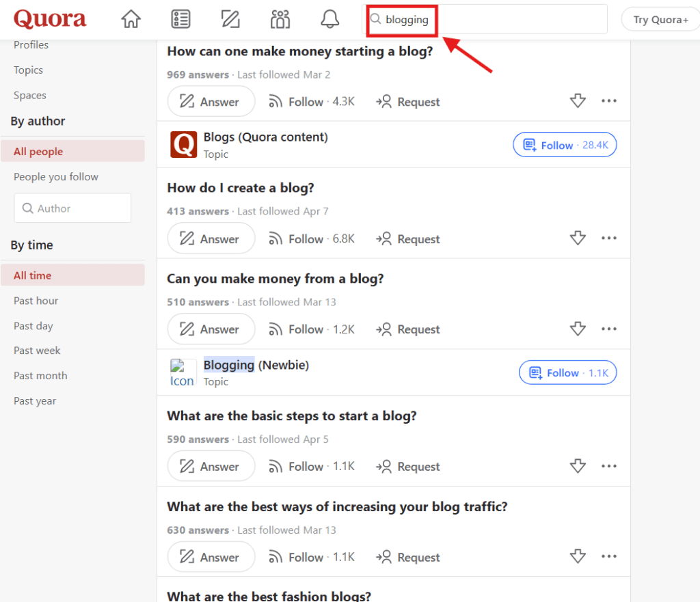This screenshot has height=602, width=700.
Task: Open the Following list icon
Action: pos(180,19)
